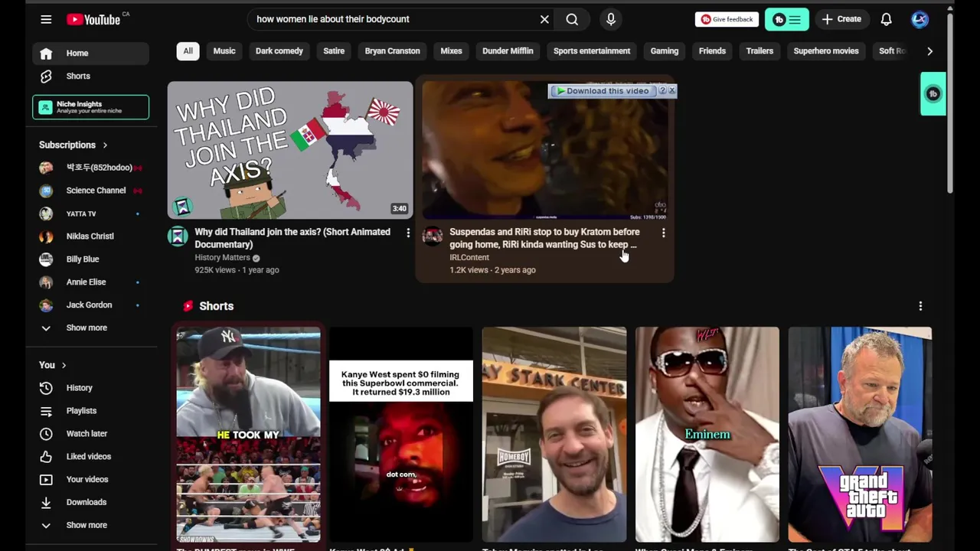Click the search magnifier button
980x551 pixels.
572,19
